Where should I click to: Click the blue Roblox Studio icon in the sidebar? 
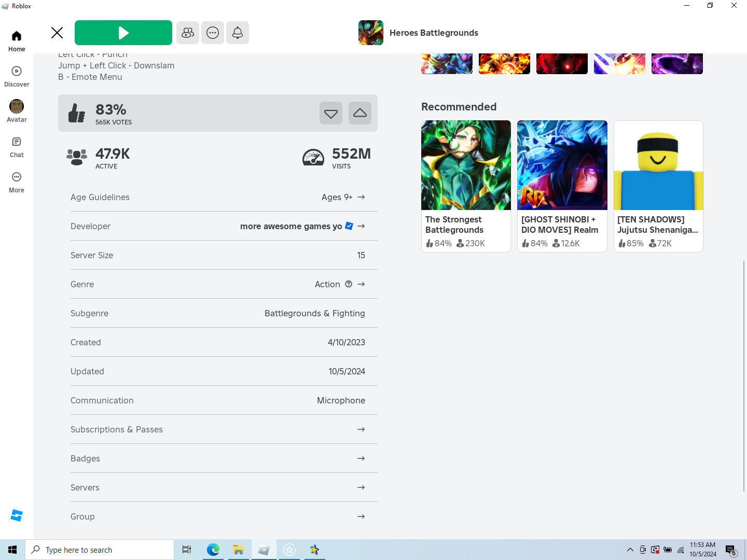[17, 515]
